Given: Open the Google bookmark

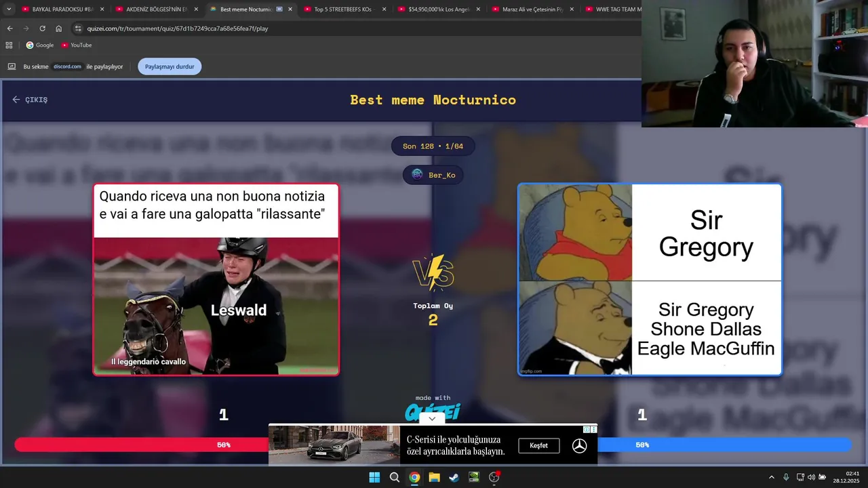Looking at the screenshot, I should click(40, 45).
